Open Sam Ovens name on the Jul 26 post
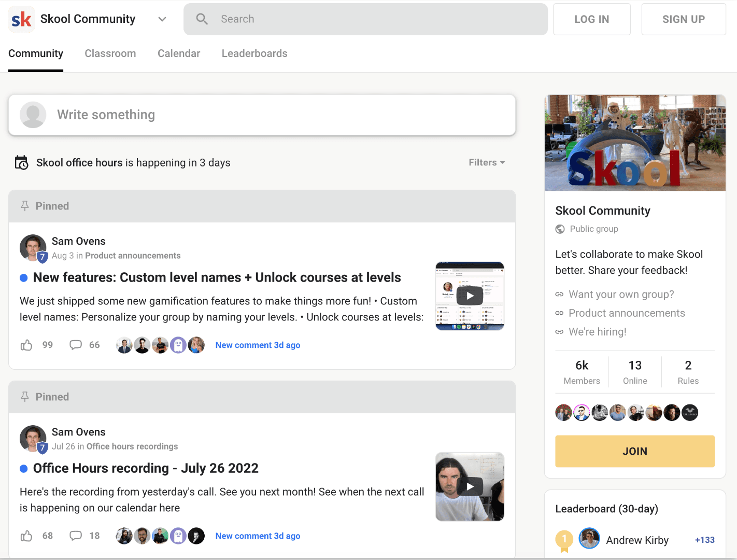 coord(79,432)
